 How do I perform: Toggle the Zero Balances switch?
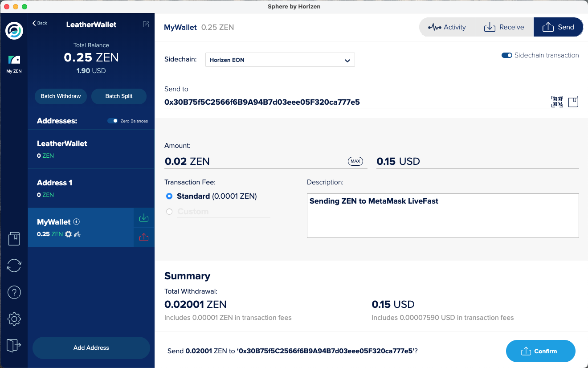coord(113,121)
